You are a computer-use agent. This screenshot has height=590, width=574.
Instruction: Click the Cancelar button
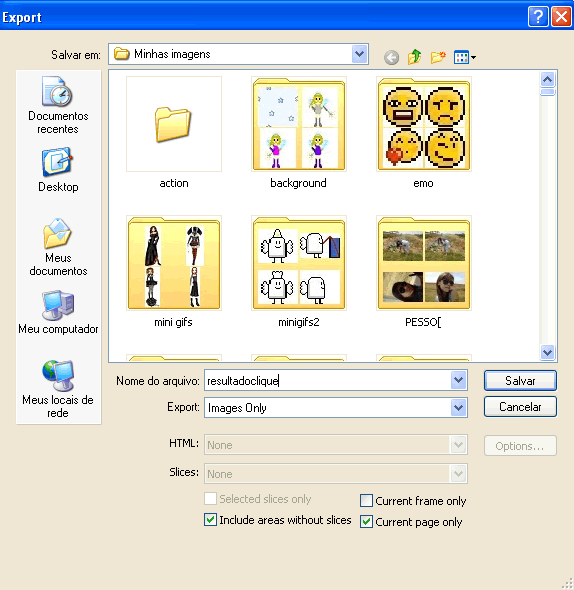tap(520, 407)
